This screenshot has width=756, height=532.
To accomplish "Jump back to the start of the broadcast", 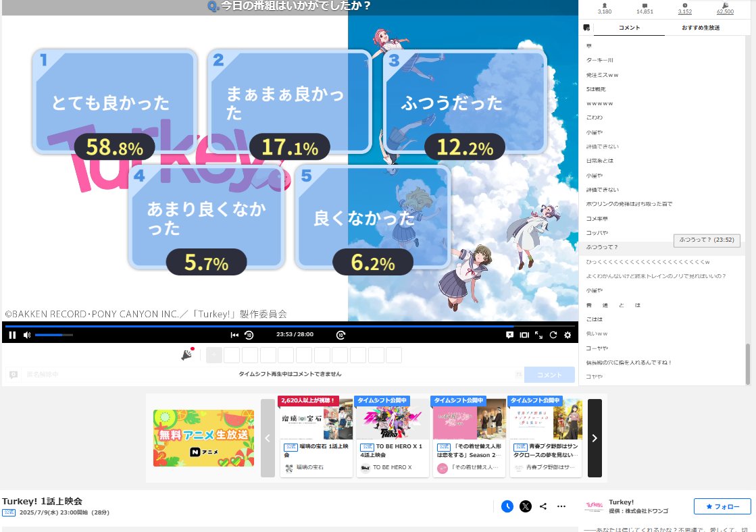I will pos(234,335).
